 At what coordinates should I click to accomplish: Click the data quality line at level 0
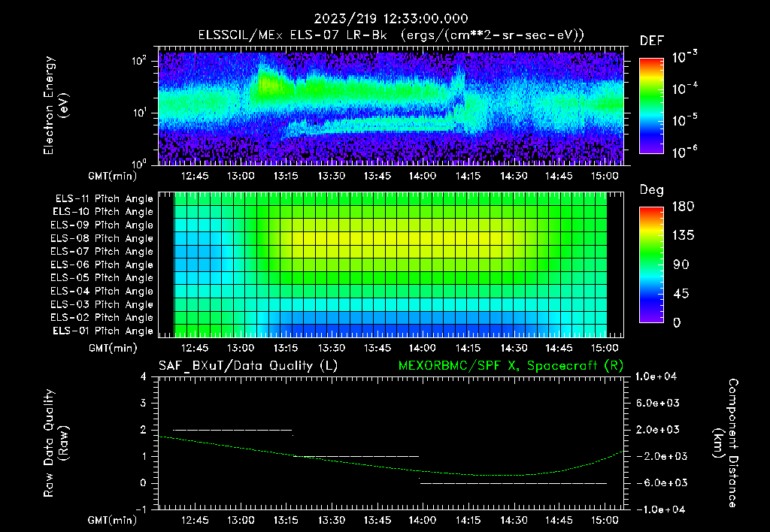[514, 483]
